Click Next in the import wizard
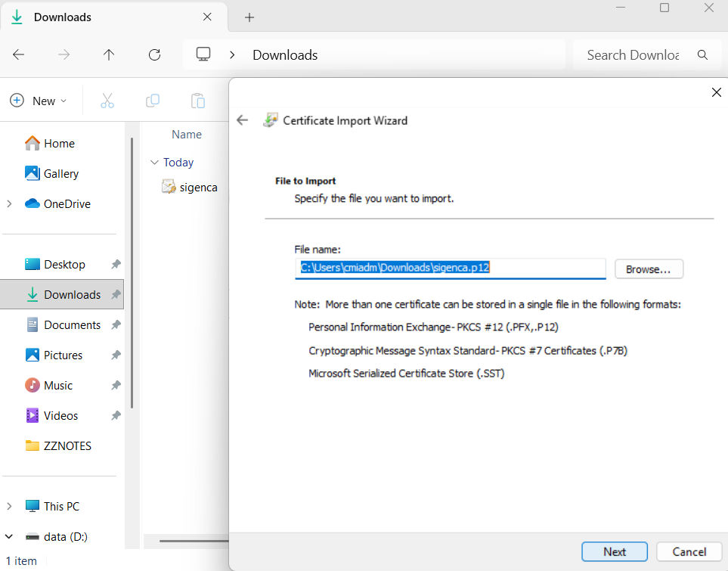Image resolution: width=728 pixels, height=571 pixels. pyautogui.click(x=614, y=551)
